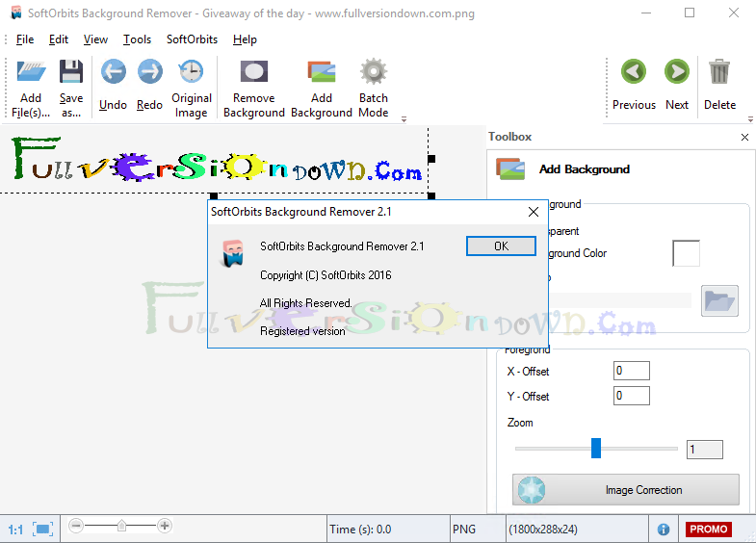The image size is (756, 543).
Task: Open the View menu
Action: coord(95,39)
